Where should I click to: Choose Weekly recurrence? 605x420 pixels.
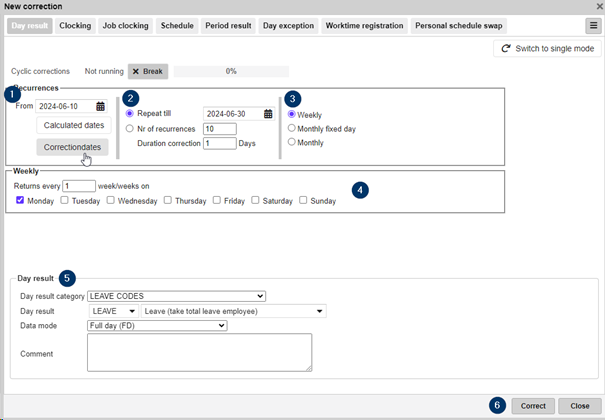pyautogui.click(x=292, y=115)
